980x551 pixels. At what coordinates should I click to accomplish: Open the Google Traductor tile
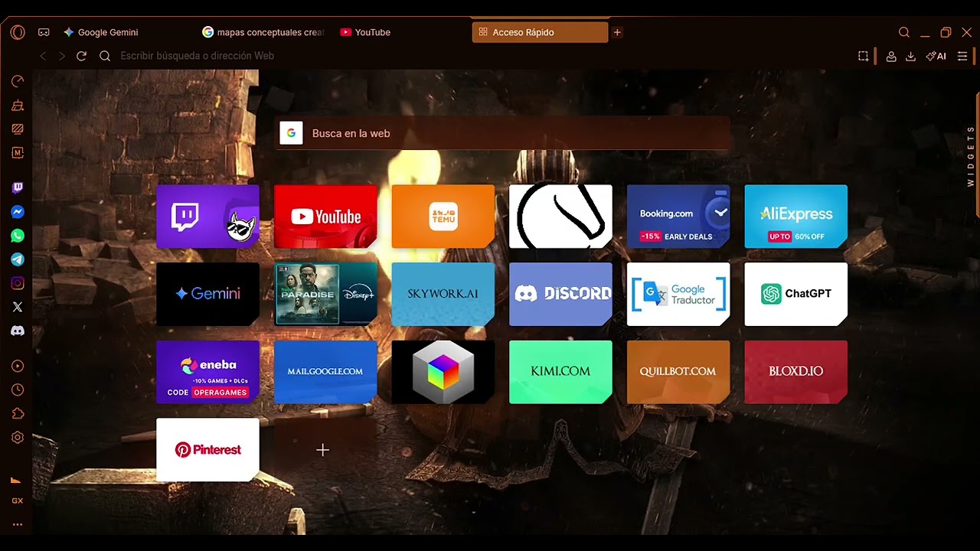(678, 294)
